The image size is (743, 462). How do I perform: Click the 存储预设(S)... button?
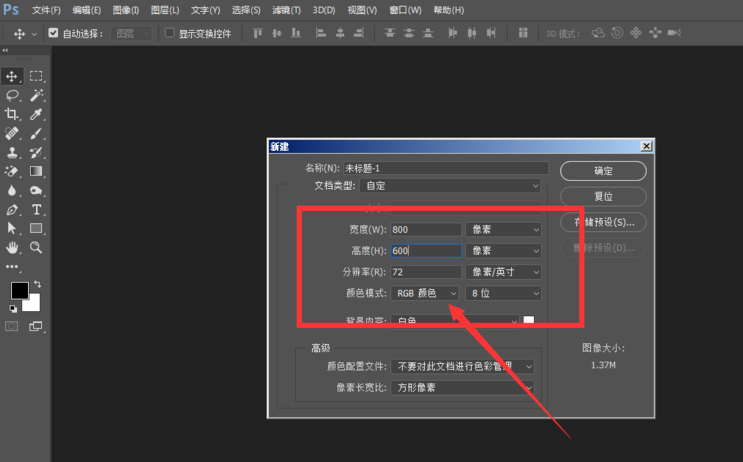[603, 222]
